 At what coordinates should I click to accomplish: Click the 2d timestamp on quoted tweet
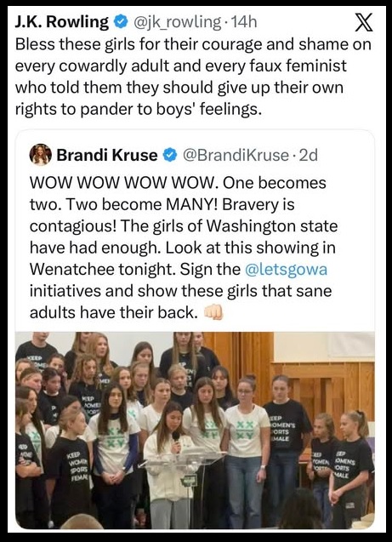pyautogui.click(x=308, y=155)
